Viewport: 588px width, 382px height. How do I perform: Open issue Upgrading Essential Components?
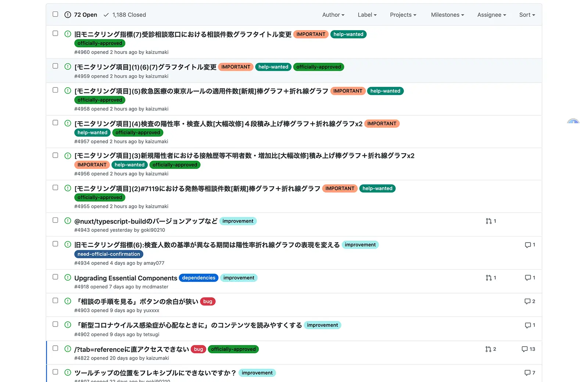[x=126, y=278]
